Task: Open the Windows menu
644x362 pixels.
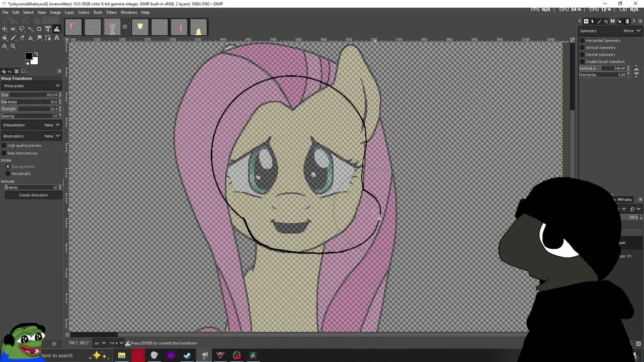Action: [129, 12]
